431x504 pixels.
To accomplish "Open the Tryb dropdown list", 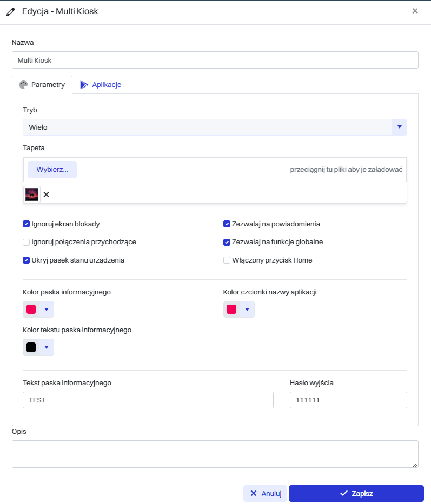I will point(399,127).
